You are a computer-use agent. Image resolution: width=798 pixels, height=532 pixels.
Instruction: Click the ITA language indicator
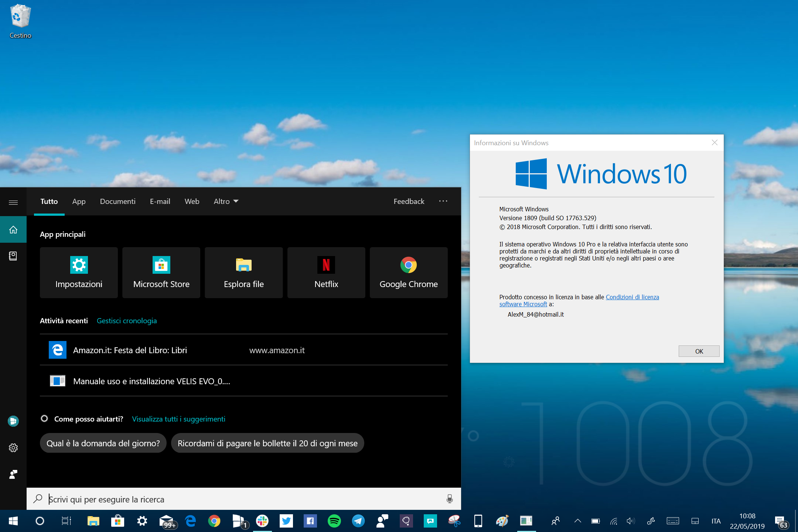(716, 521)
